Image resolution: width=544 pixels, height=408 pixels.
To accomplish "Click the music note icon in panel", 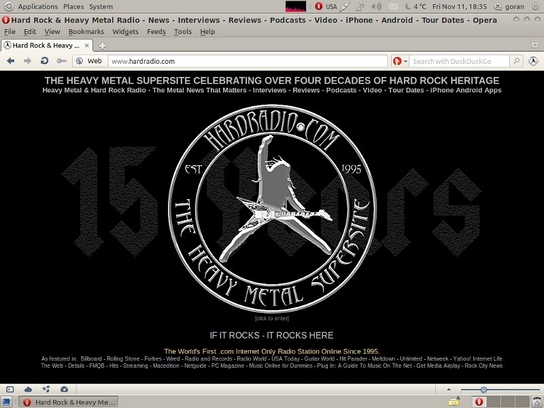I will pyautogui.click(x=360, y=6).
